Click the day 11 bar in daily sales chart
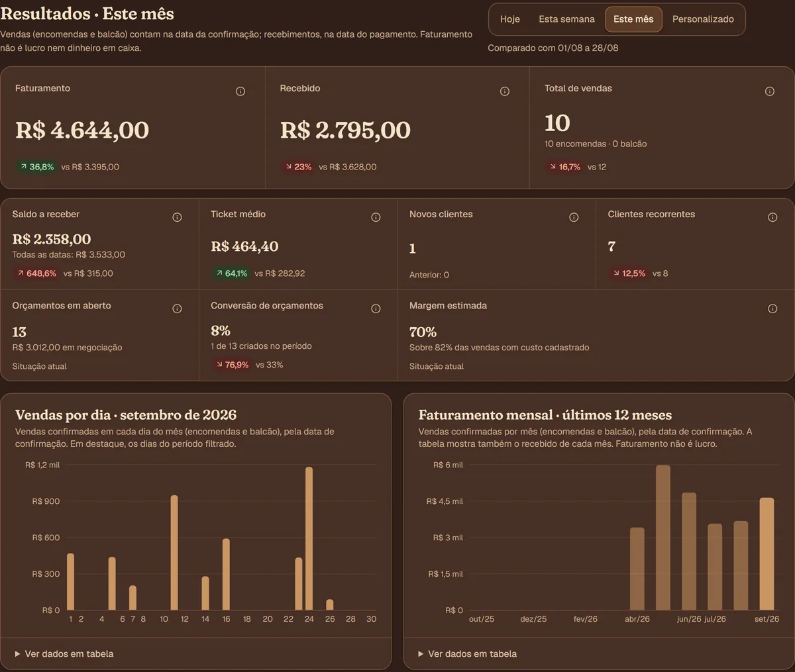This screenshot has width=795, height=672. pyautogui.click(x=174, y=553)
